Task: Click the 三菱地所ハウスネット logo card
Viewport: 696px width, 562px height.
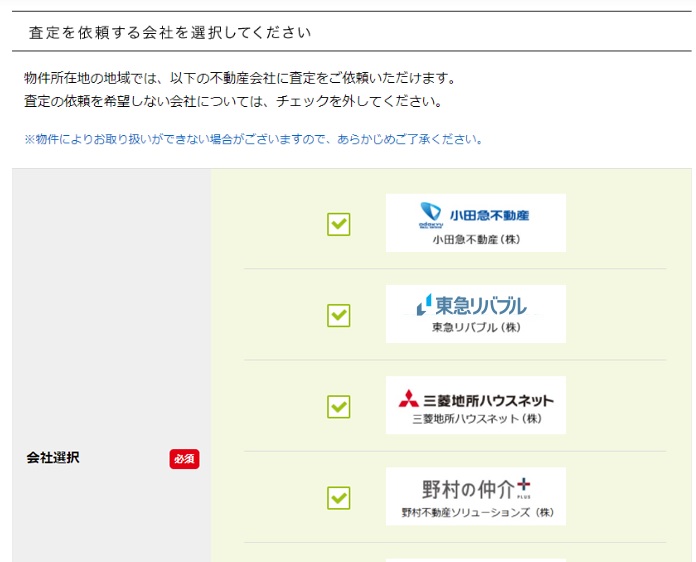Action: (476, 405)
